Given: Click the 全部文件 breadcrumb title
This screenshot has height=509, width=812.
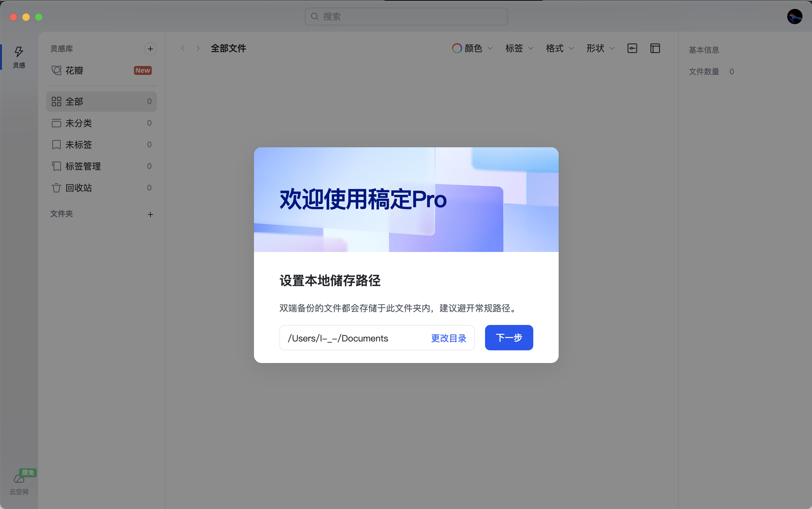Looking at the screenshot, I should 228,49.
